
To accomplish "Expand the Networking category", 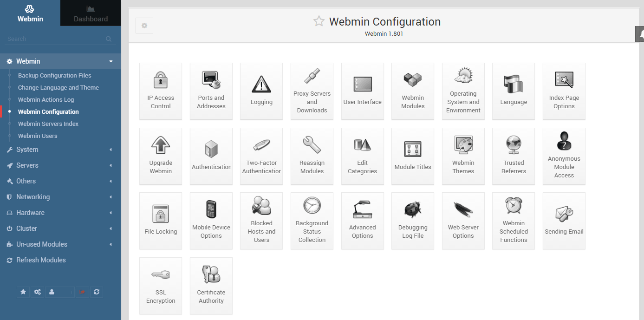I will coord(60,197).
